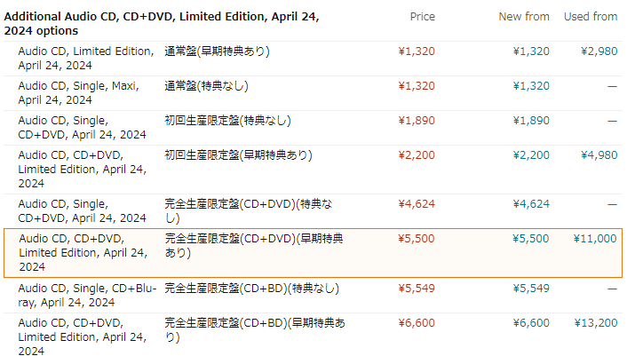The image size is (635, 364).
Task: Choose the 完全生産限定盤(CD+BD)(特典なし) Blu-ray option
Action: point(313,295)
